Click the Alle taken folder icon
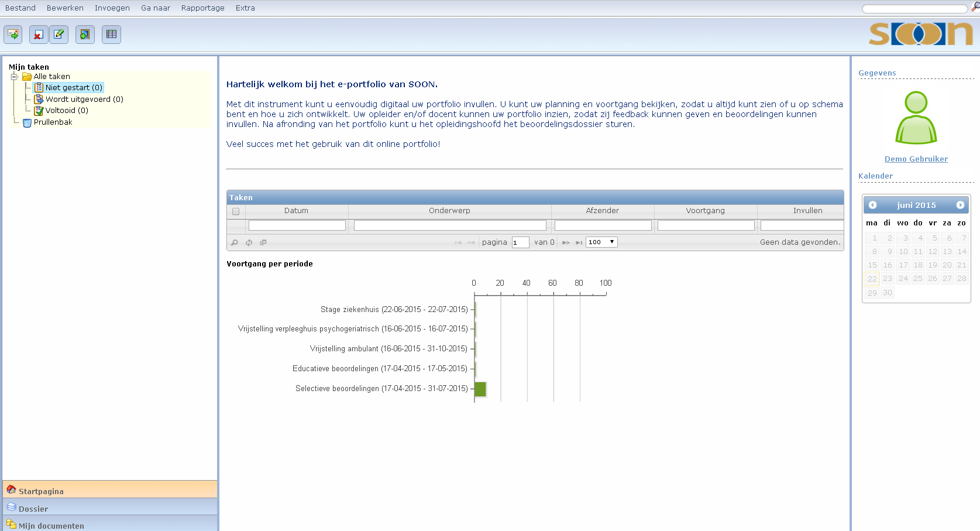Screen dimensions: 980x531 pos(27,77)
